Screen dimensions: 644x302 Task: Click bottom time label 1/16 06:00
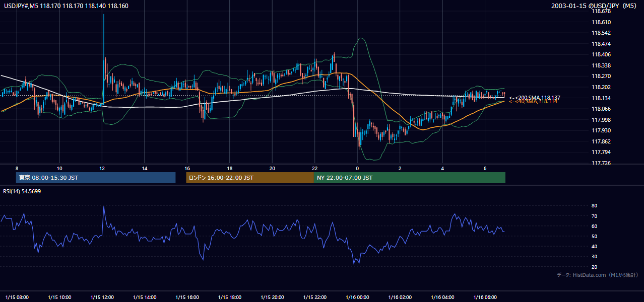485,297
